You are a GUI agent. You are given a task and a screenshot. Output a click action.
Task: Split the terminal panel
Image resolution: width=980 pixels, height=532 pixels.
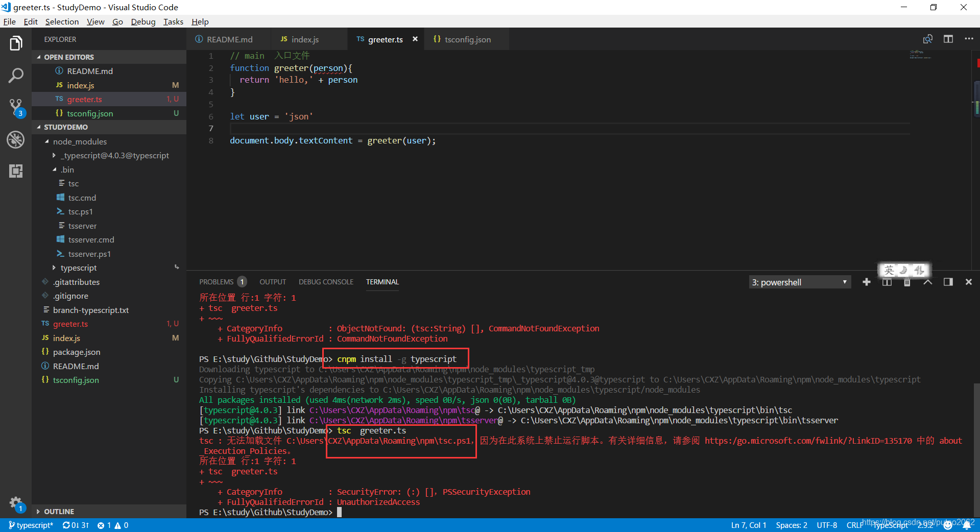[887, 282]
